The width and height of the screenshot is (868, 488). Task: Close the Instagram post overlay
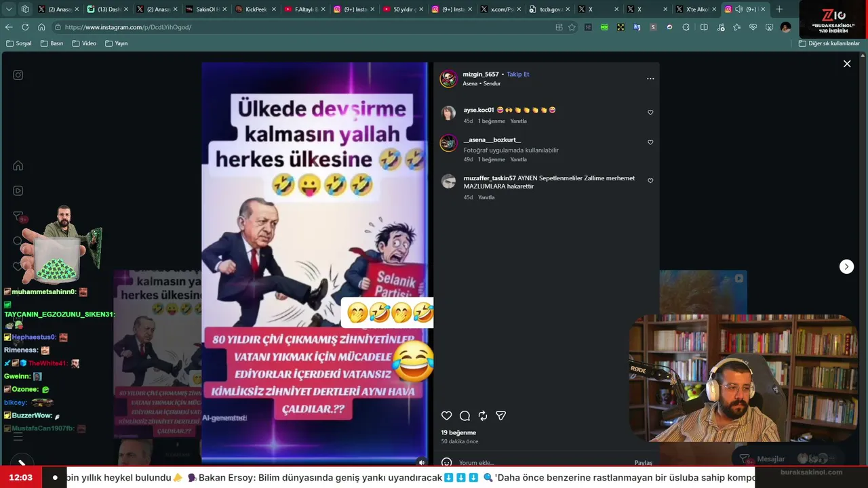pyautogui.click(x=847, y=64)
